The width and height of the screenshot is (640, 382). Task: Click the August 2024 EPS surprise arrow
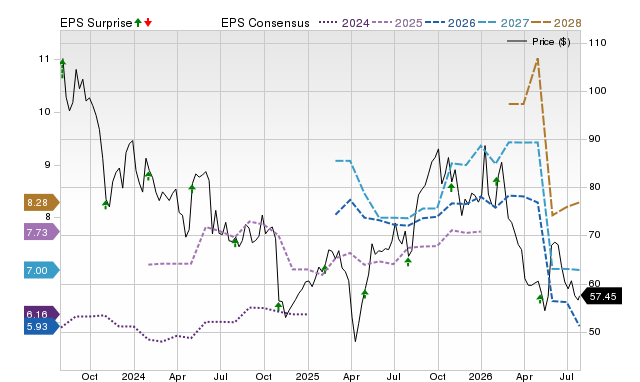(235, 242)
